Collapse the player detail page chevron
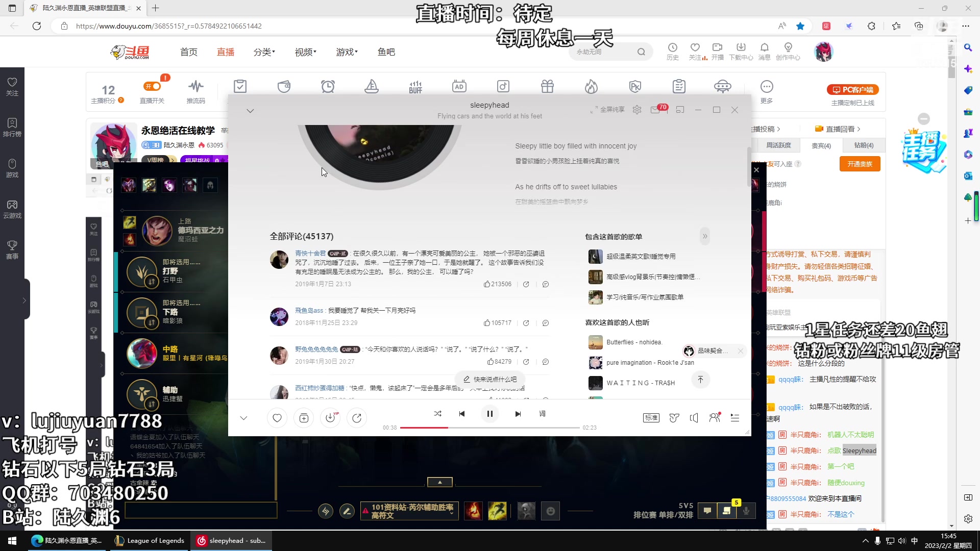This screenshot has height=551, width=980. pyautogui.click(x=250, y=111)
